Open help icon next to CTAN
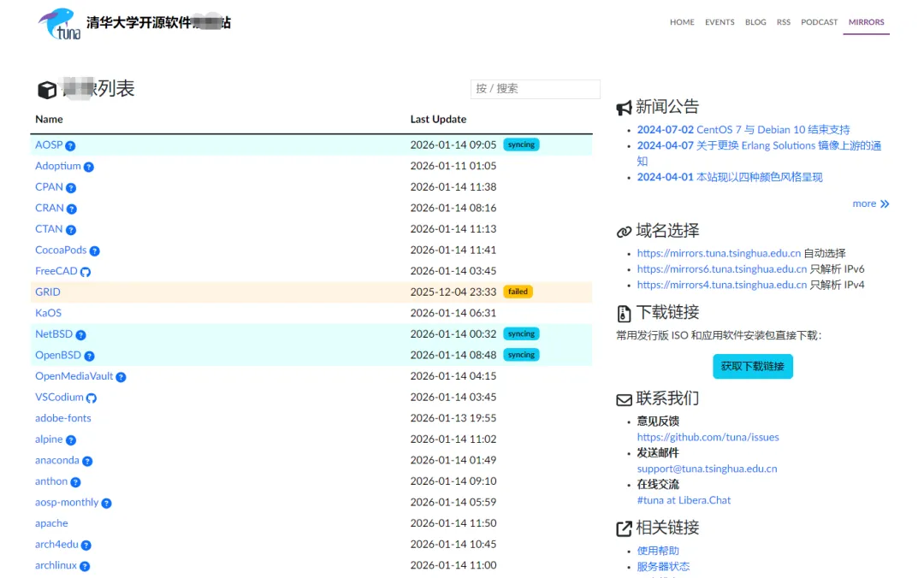This screenshot has width=924, height=578. coord(71,230)
